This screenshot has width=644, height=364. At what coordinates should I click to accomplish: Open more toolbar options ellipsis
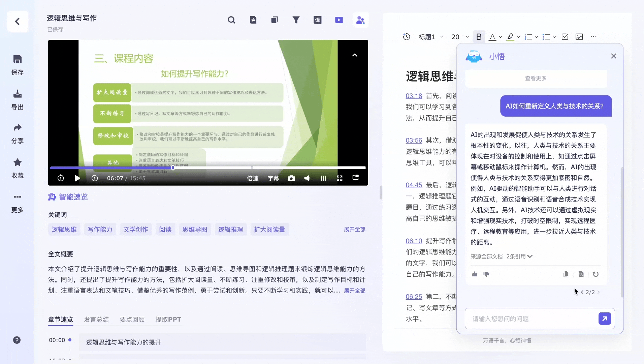click(x=593, y=37)
